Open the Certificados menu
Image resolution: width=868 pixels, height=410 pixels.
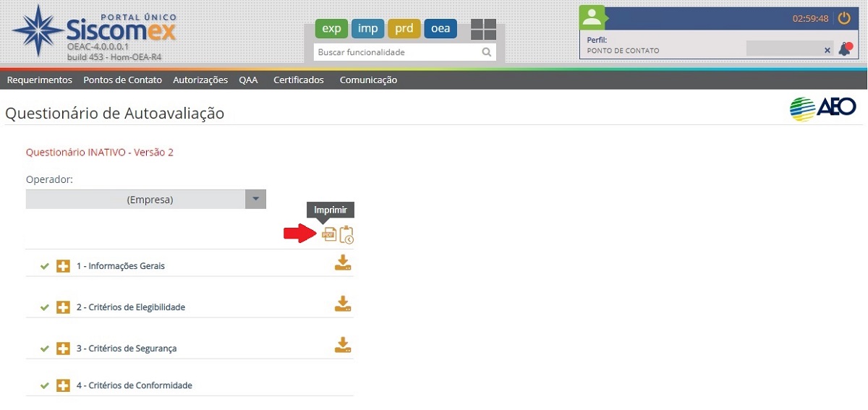(x=299, y=80)
